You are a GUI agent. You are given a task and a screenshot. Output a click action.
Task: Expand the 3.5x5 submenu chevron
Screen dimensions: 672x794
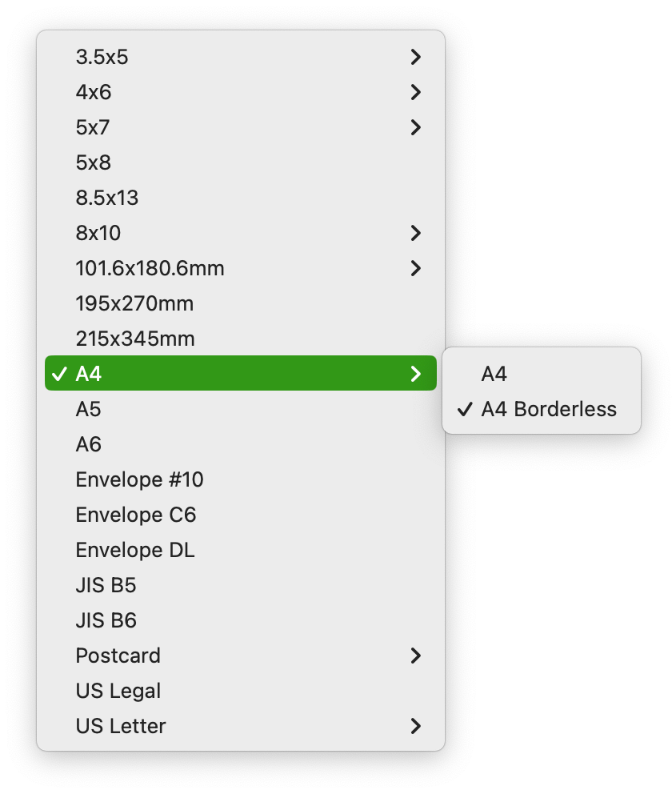[415, 57]
